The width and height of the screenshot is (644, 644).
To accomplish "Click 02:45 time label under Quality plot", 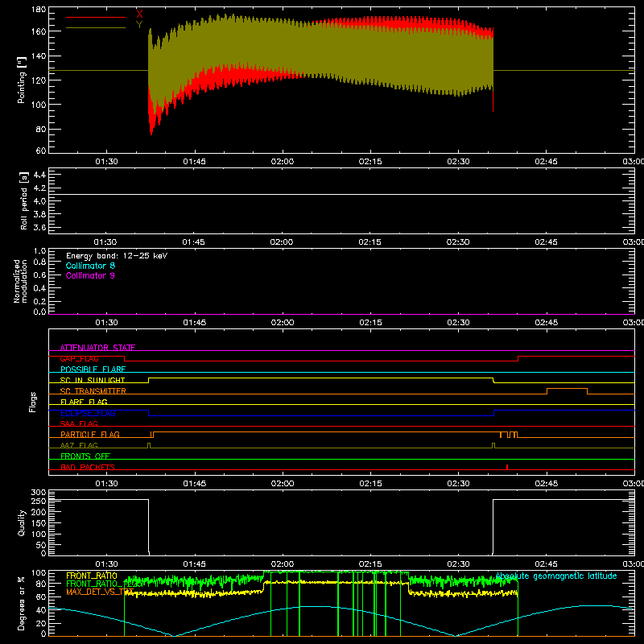I will (547, 564).
